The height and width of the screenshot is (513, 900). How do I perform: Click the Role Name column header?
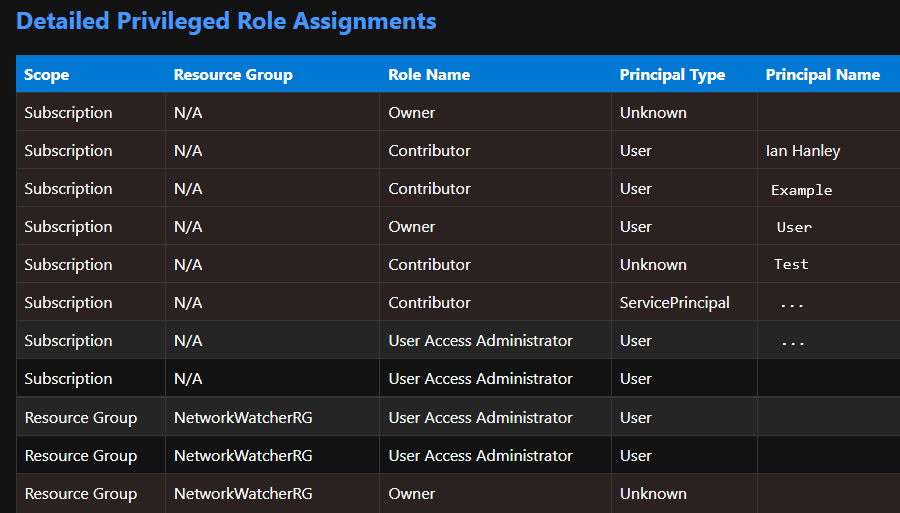[429, 75]
